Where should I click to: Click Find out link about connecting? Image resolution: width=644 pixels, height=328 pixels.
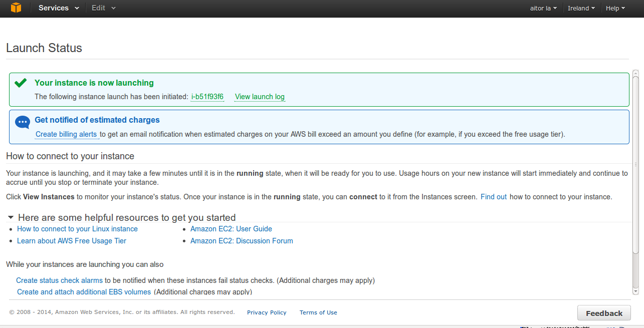494,197
